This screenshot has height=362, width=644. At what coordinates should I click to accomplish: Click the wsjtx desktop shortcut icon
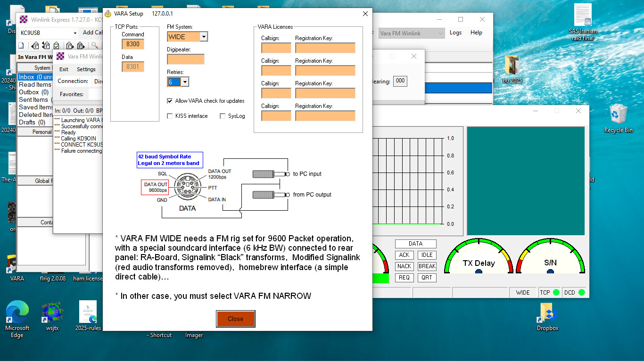[52, 313]
